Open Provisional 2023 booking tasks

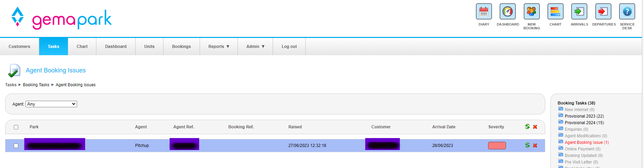point(584,116)
